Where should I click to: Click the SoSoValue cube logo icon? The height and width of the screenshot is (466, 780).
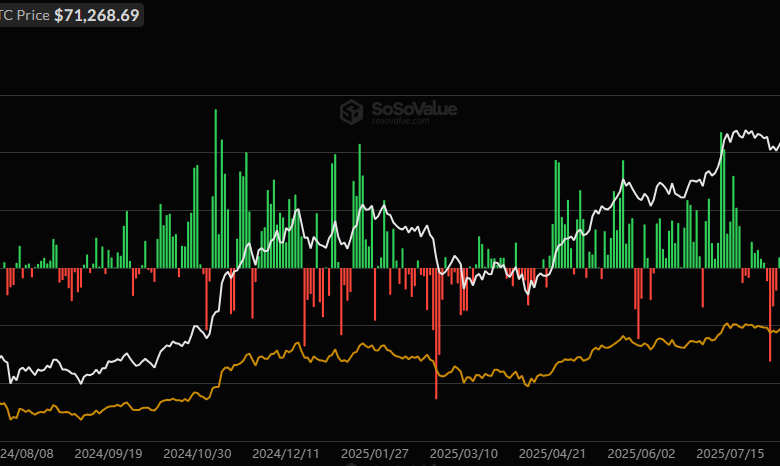[x=351, y=112]
